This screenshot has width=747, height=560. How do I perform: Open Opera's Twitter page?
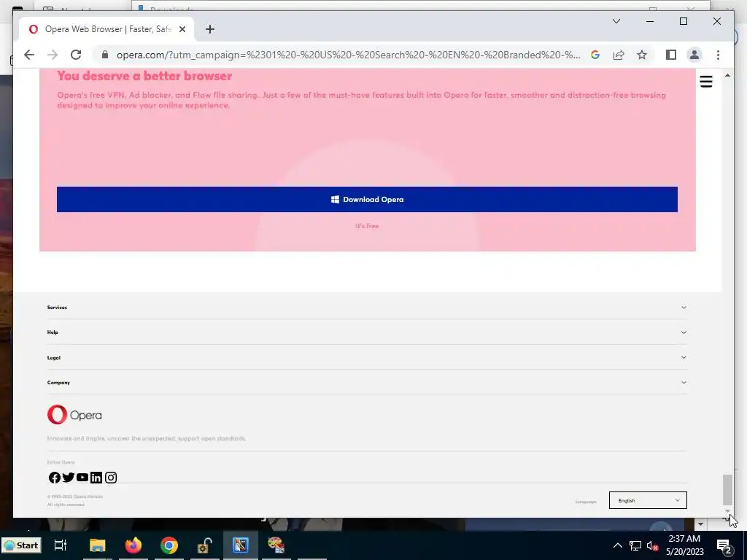click(x=68, y=477)
